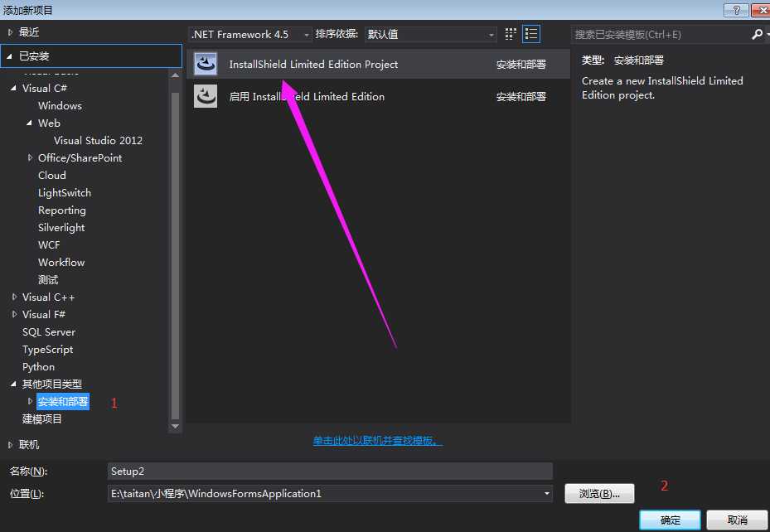Switch to medium icons list view
The height and width of the screenshot is (532, 770).
coord(531,34)
